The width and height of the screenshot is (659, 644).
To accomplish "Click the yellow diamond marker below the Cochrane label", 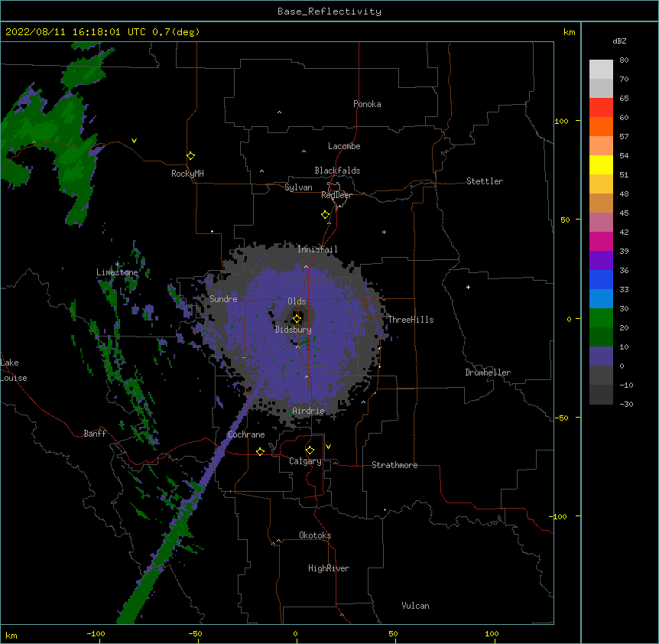I will coord(260,451).
